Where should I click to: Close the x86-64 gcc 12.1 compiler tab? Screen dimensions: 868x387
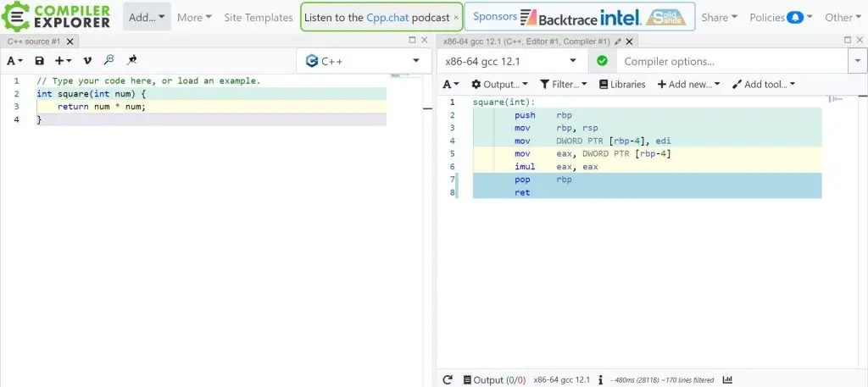pyautogui.click(x=630, y=41)
